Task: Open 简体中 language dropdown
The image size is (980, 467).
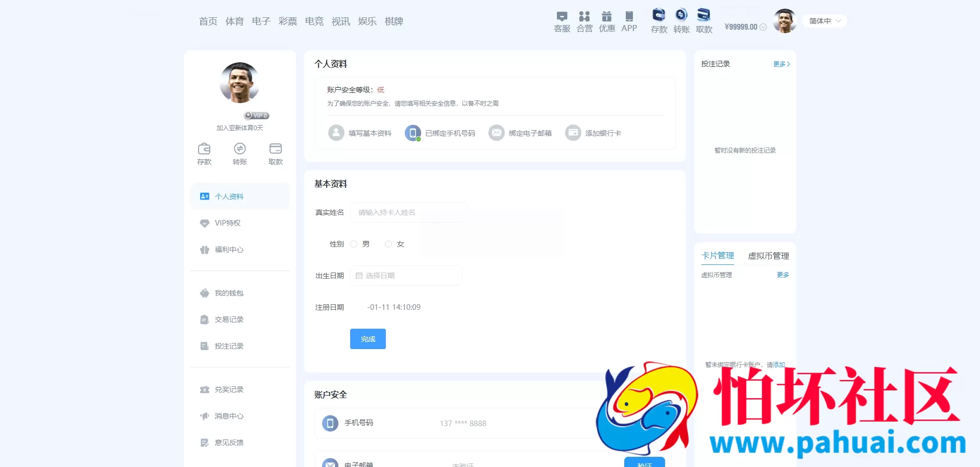Action: [825, 21]
